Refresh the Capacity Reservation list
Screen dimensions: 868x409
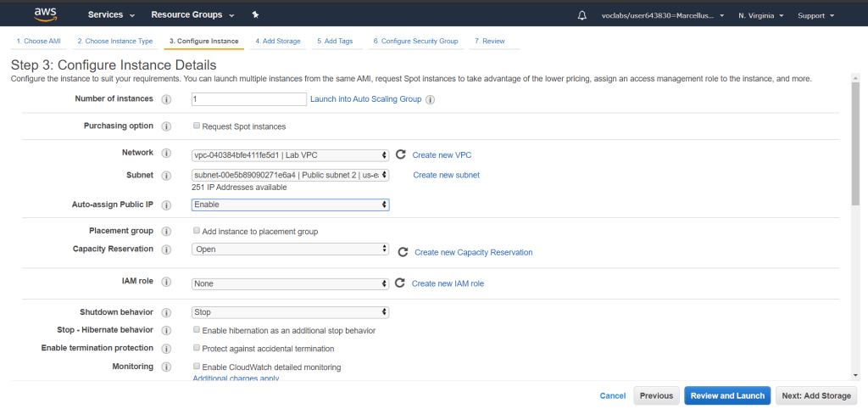pos(403,252)
